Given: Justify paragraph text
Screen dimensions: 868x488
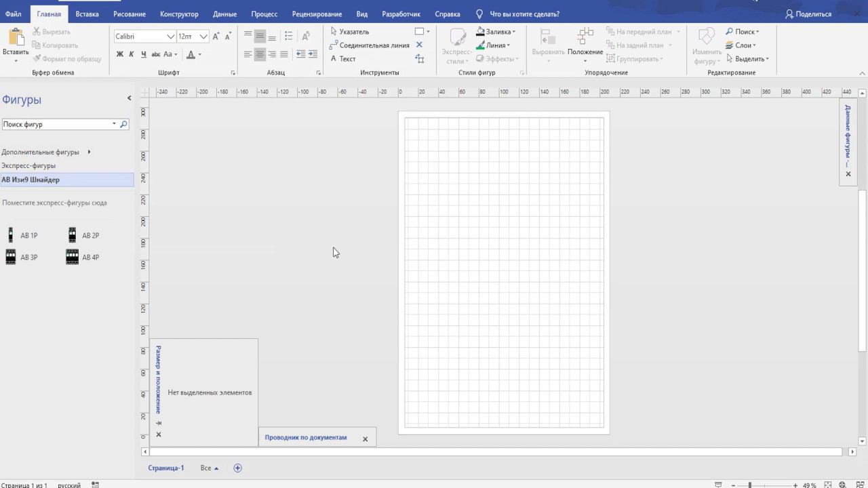Looking at the screenshot, I should tap(284, 54).
